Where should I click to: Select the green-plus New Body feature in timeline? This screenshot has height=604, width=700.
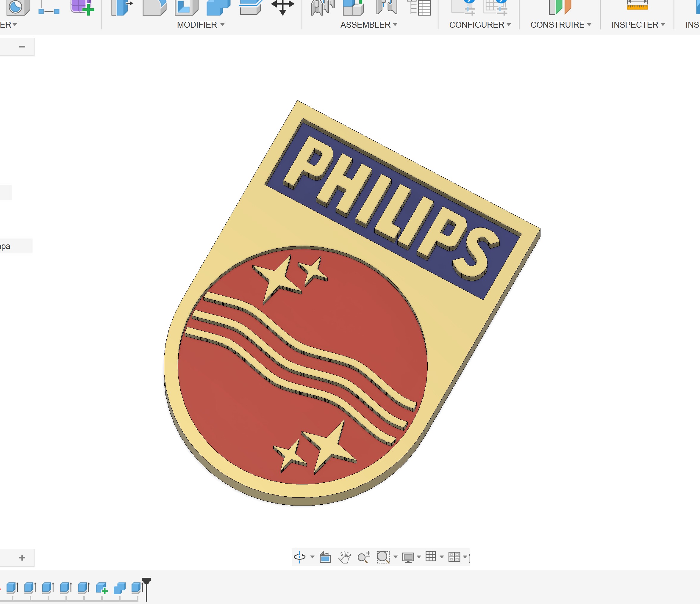point(101,588)
